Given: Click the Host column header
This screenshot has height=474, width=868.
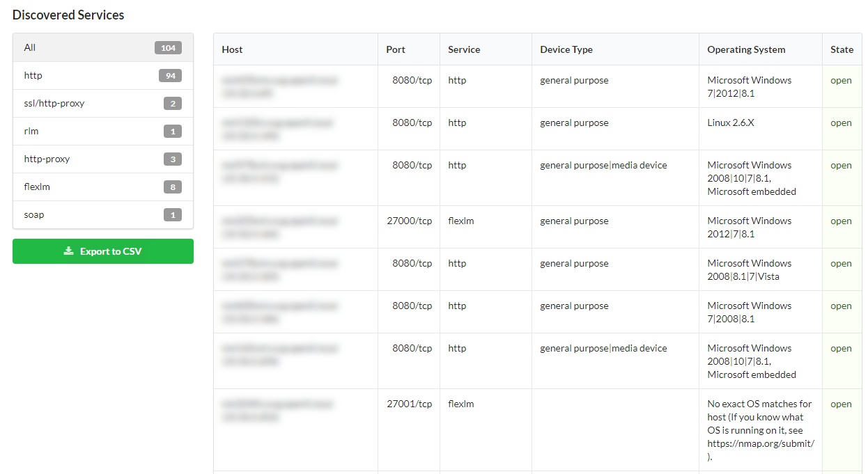Looking at the screenshot, I should coord(233,50).
